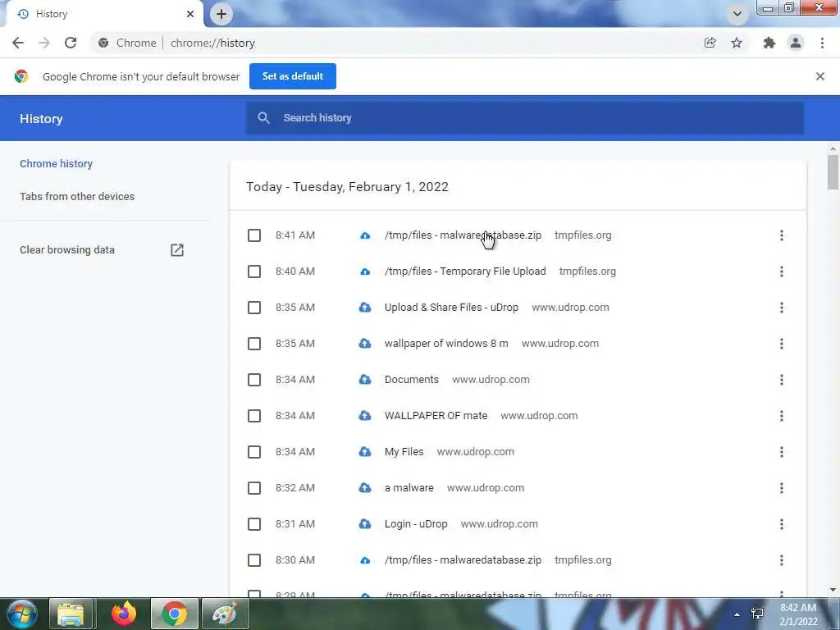This screenshot has height=630, width=840.
Task: Open Paint from the taskbar
Action: pyautogui.click(x=225, y=614)
